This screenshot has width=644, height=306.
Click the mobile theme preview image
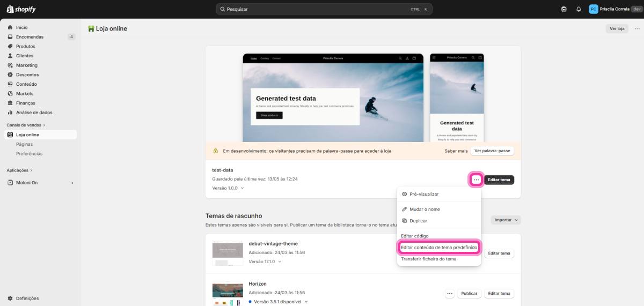pyautogui.click(x=457, y=98)
